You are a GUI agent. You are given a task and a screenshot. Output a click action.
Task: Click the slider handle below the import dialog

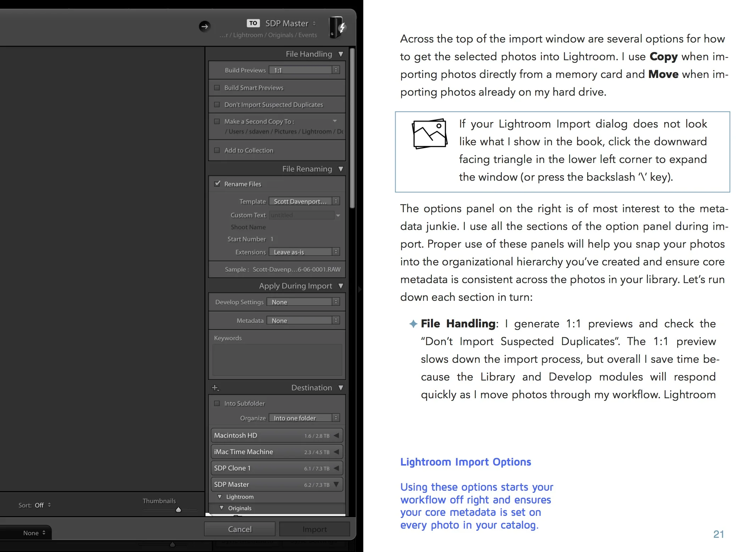point(173,545)
